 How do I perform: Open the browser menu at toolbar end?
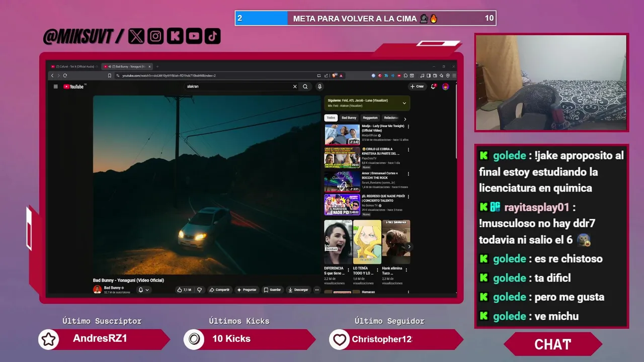click(454, 75)
